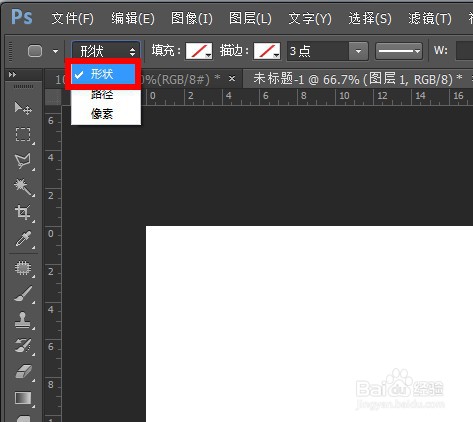Click the ruler origin corner box
Viewport: 473px width, 422px height.
click(x=53, y=97)
